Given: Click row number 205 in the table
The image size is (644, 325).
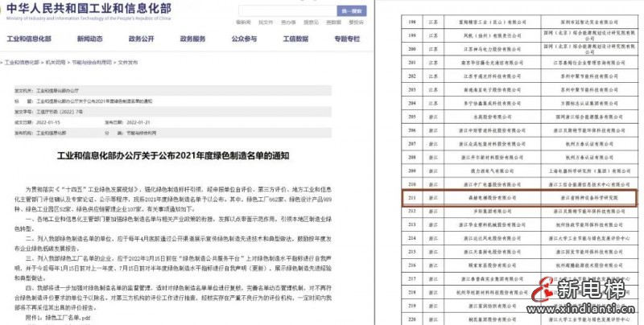Looking at the screenshot, I should pyautogui.click(x=412, y=117).
